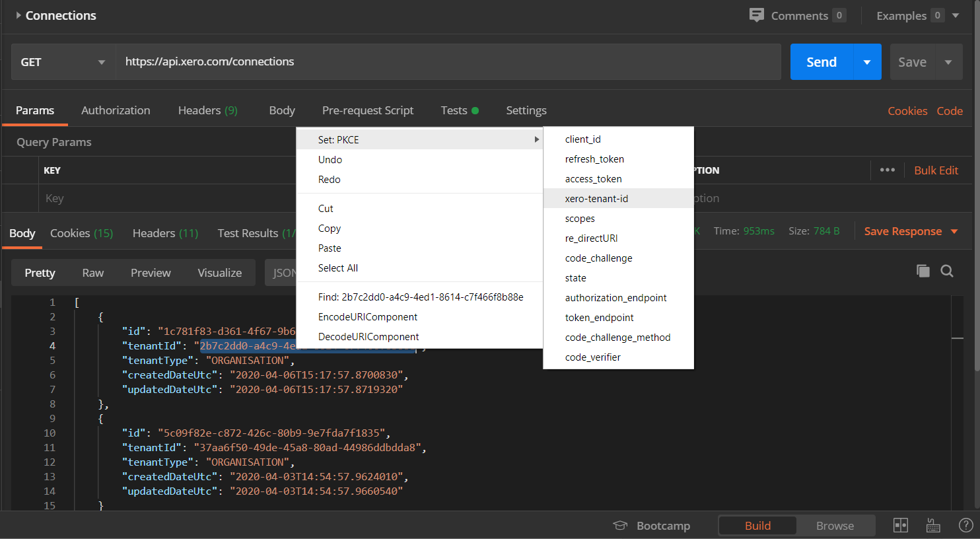Screen dimensions: 980x539
Task: Open the Headers (9) request tab
Action: (x=207, y=110)
